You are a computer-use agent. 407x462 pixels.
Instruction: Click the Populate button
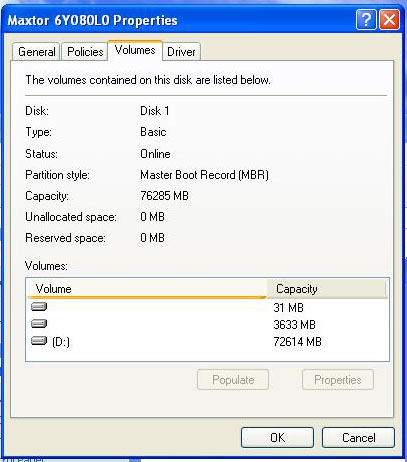tap(233, 380)
